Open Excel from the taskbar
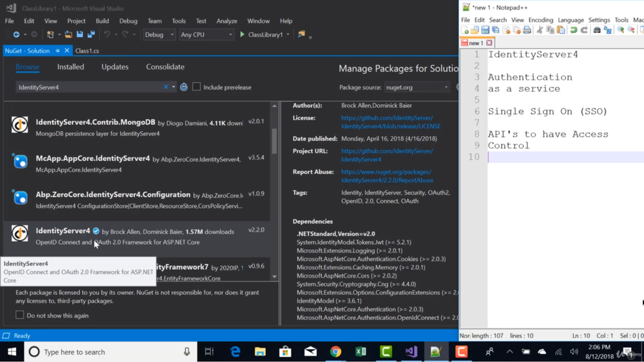Screen dimensions: 644x362 (x=361, y=352)
